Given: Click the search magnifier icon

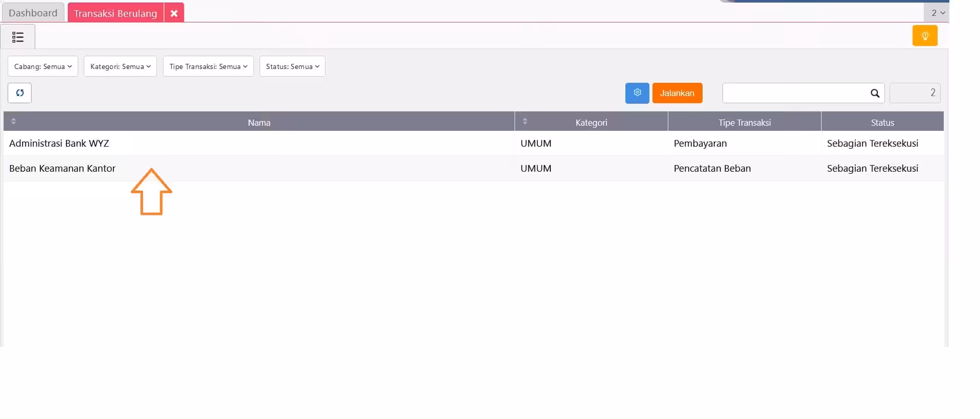Looking at the screenshot, I should tap(875, 93).
